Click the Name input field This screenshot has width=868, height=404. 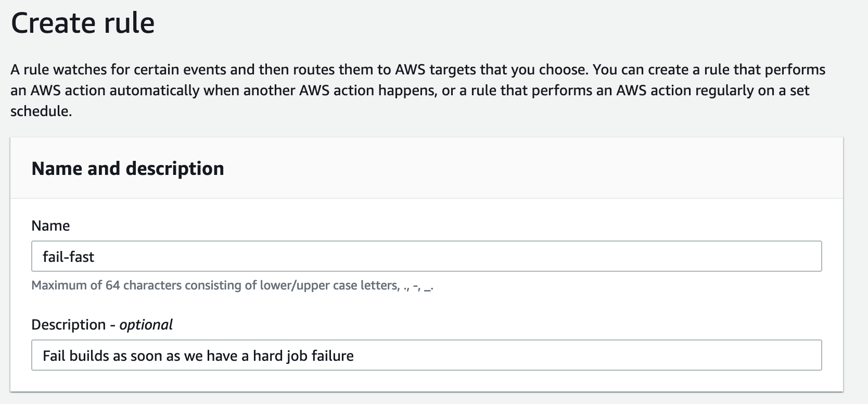coord(426,256)
